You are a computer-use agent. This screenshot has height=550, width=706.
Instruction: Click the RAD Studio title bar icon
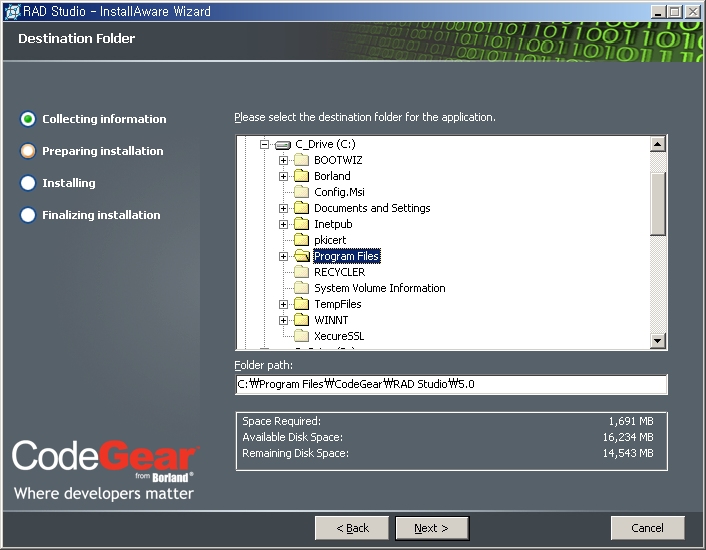tap(12, 11)
